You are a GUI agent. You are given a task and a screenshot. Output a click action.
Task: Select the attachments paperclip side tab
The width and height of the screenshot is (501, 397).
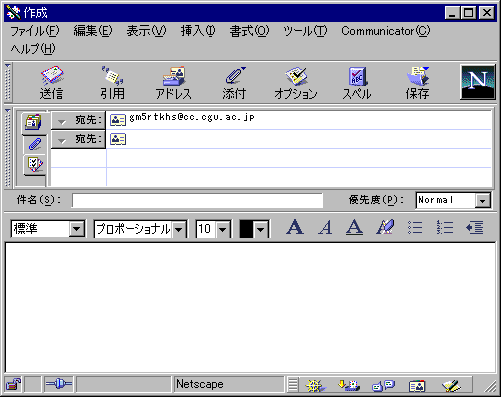click(35, 144)
